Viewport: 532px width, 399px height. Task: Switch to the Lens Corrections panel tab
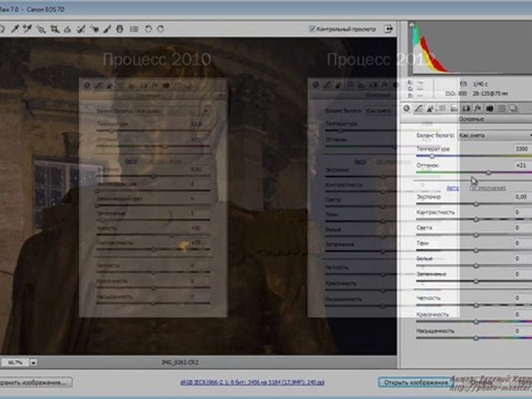tap(466, 109)
